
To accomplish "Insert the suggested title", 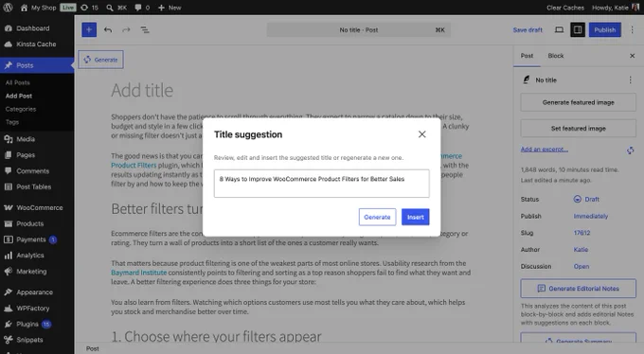I will [x=415, y=217].
